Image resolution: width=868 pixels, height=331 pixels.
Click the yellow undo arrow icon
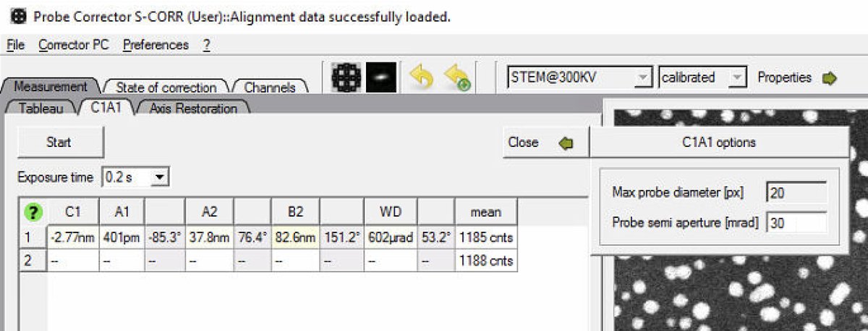(421, 77)
